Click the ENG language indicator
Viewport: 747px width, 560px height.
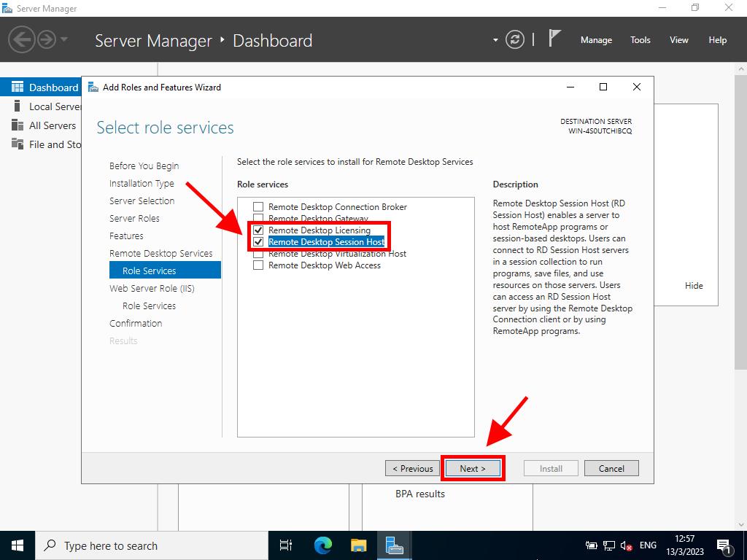pos(648,545)
